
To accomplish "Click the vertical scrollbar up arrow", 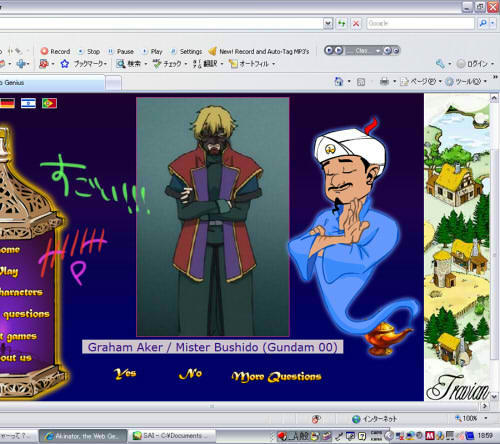I will click(494, 98).
